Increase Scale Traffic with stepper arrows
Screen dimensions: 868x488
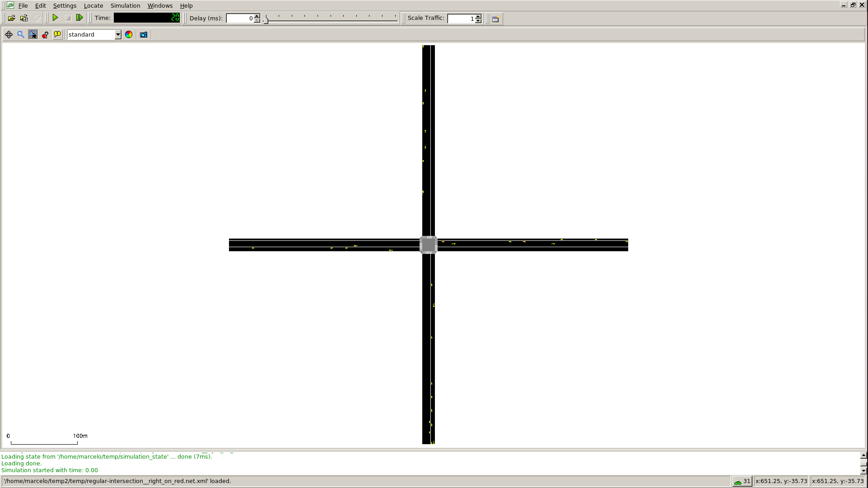[477, 16]
